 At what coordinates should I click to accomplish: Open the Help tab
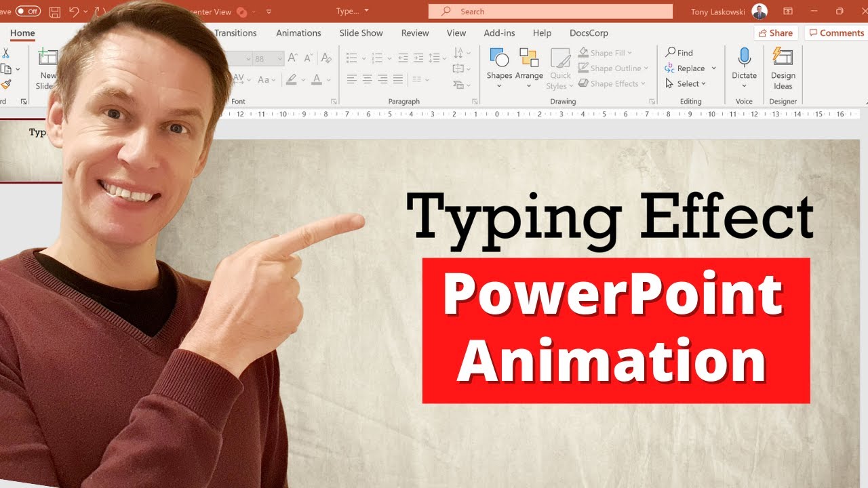click(542, 33)
